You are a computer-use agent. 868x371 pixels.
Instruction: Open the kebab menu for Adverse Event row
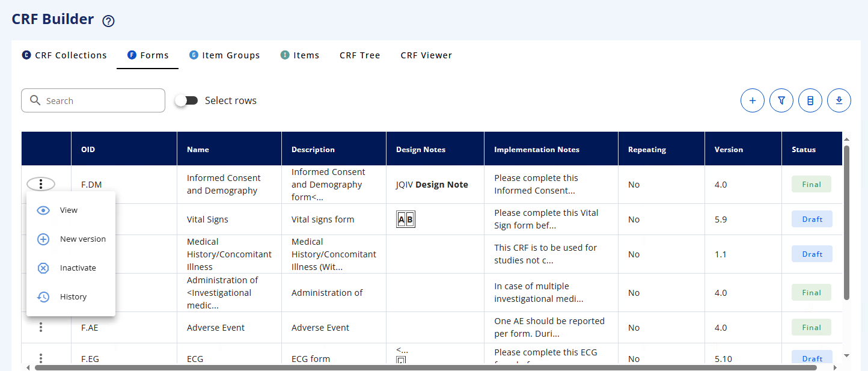click(40, 327)
